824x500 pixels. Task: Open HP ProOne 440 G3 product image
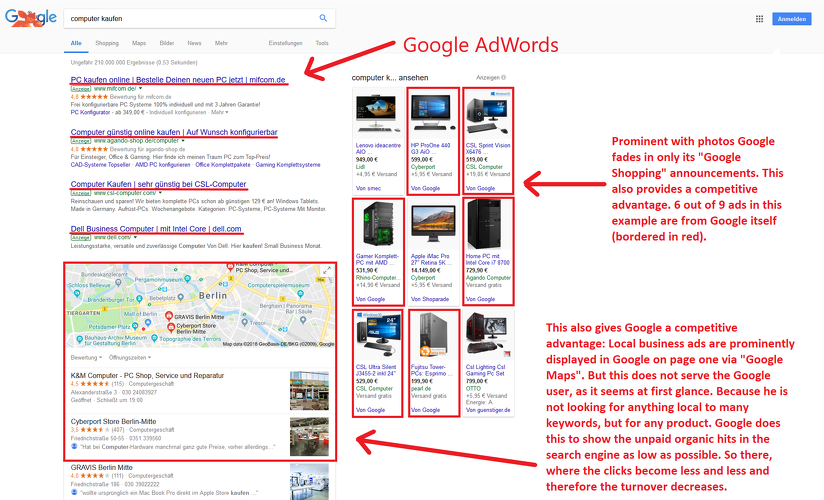[x=432, y=114]
